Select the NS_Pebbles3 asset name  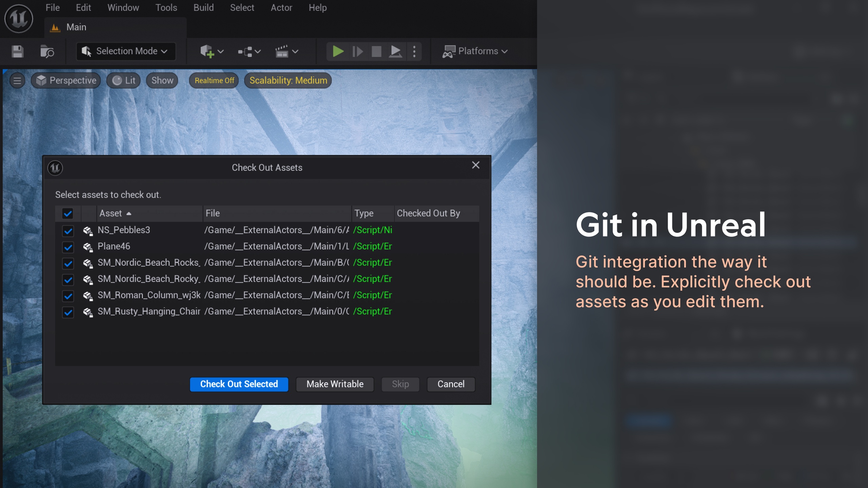[124, 230]
